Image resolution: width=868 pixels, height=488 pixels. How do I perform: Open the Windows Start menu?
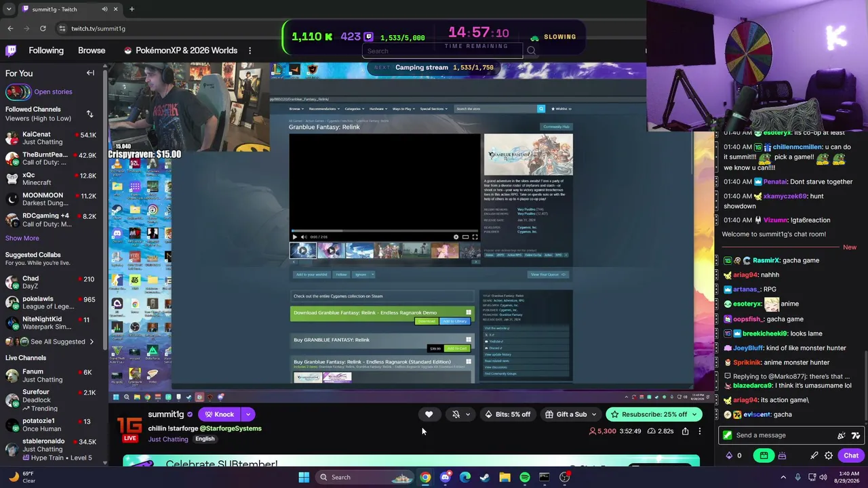[x=304, y=477]
